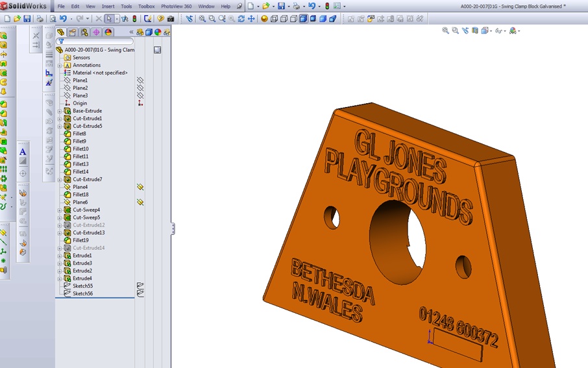
Task: Click the feature tree filter input field
Action: [95, 42]
